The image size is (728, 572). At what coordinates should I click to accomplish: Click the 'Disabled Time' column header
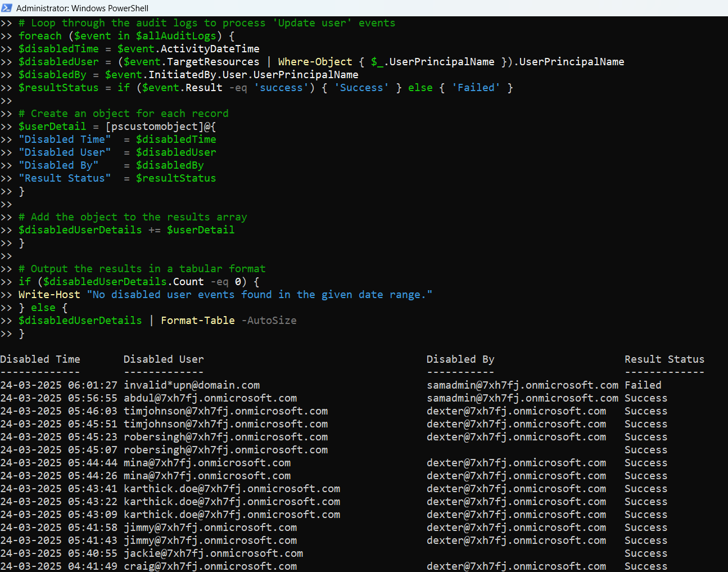40,359
